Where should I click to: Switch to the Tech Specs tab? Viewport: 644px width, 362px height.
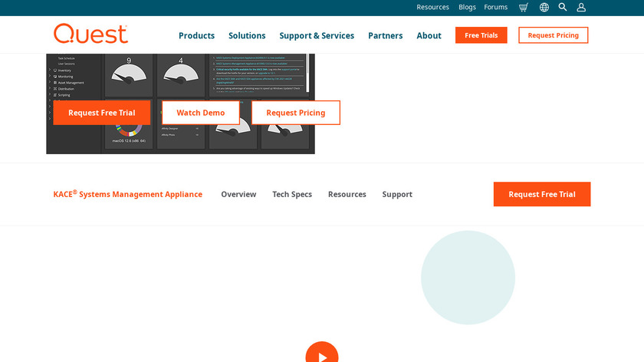(x=292, y=194)
